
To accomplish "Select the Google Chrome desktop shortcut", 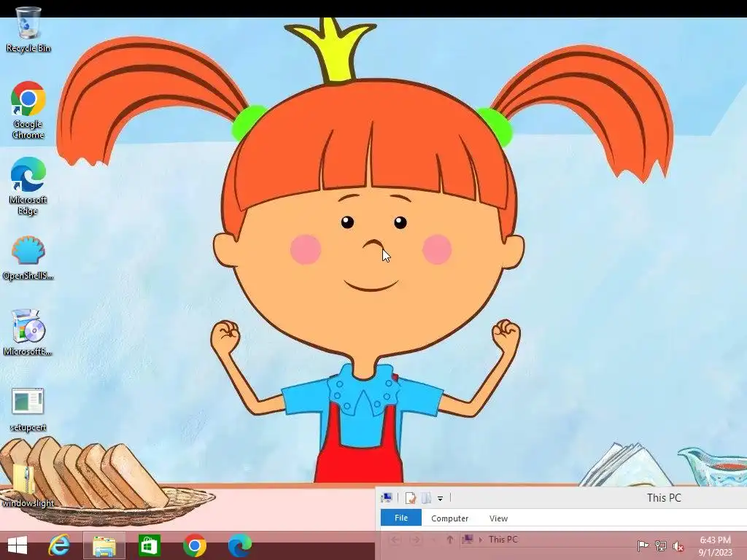I will pyautogui.click(x=28, y=110).
